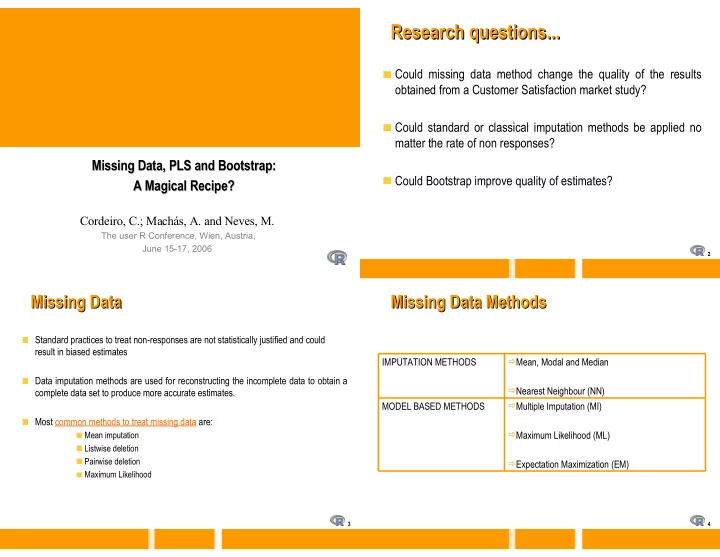Click the R logo on the title slide
Screen dimensions: 720x557
[337, 258]
